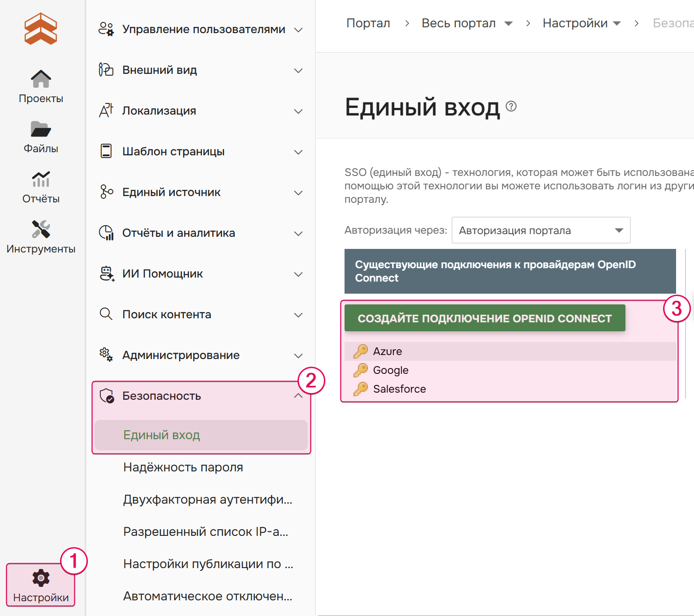Click the СОЗДАЙТЕ ПОДКЛЮЧЕНИЕ OPENID CONNECT button
Viewport: 694px width, 616px height.
point(484,318)
